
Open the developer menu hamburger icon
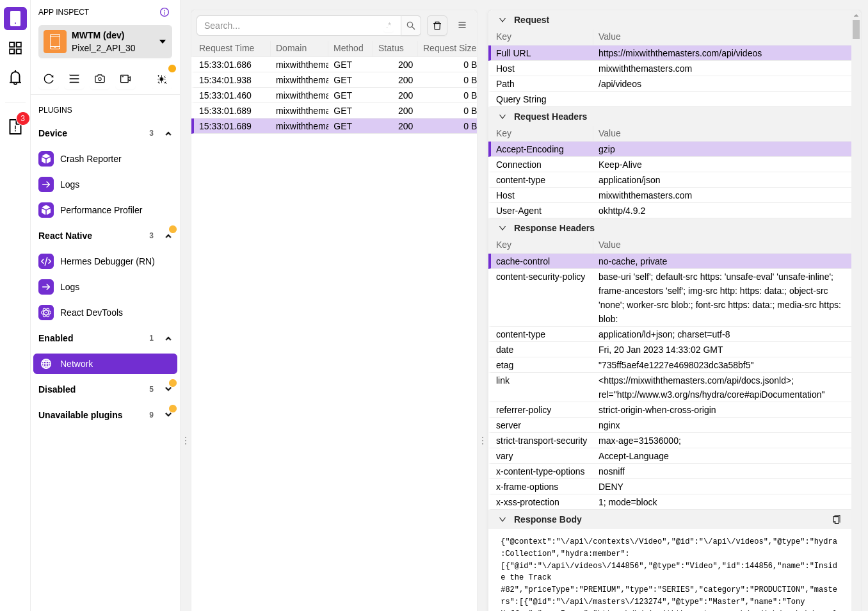tap(74, 79)
